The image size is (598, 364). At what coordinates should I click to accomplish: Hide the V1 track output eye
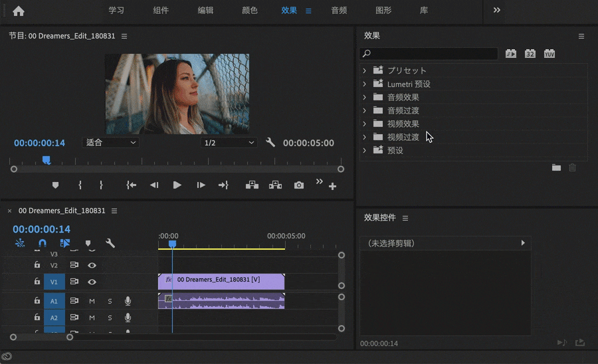tap(92, 282)
